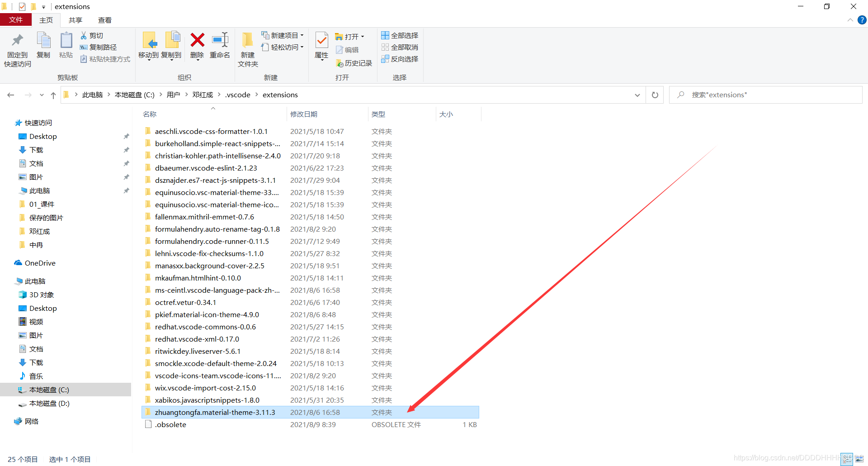Click the Move to folder icon
The width and height of the screenshot is (868, 466).
(x=149, y=40)
